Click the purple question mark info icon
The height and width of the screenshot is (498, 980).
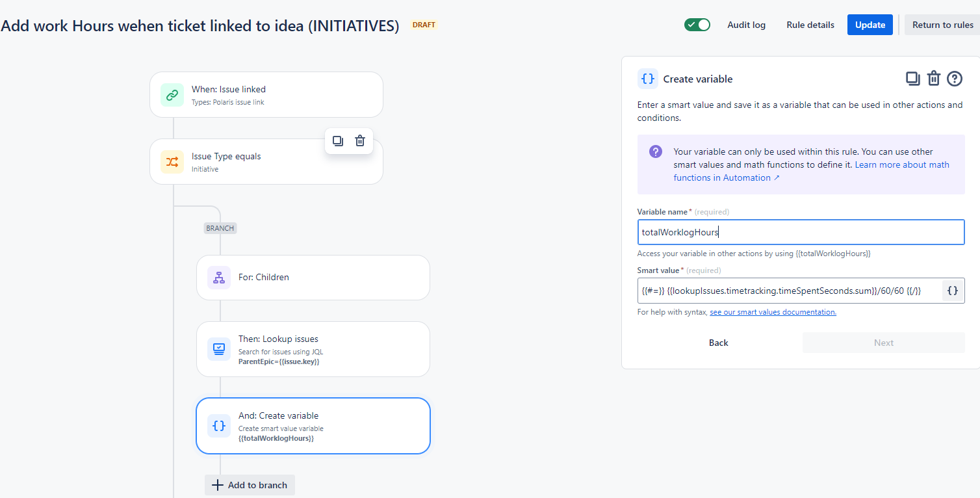coord(656,151)
